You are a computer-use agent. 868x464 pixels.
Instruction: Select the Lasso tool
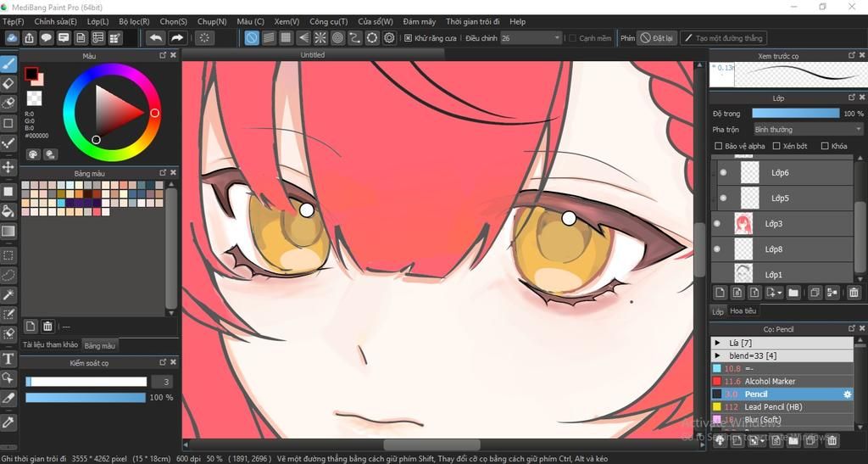click(8, 275)
